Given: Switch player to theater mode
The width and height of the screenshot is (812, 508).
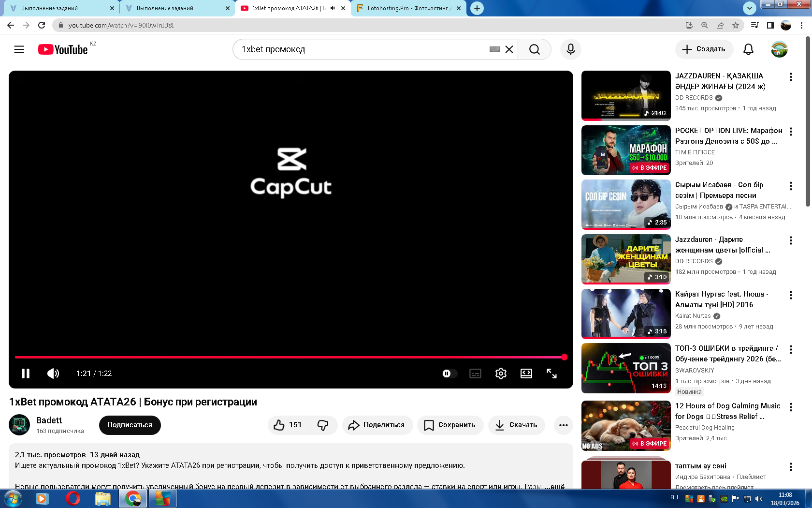Looking at the screenshot, I should click(x=526, y=374).
